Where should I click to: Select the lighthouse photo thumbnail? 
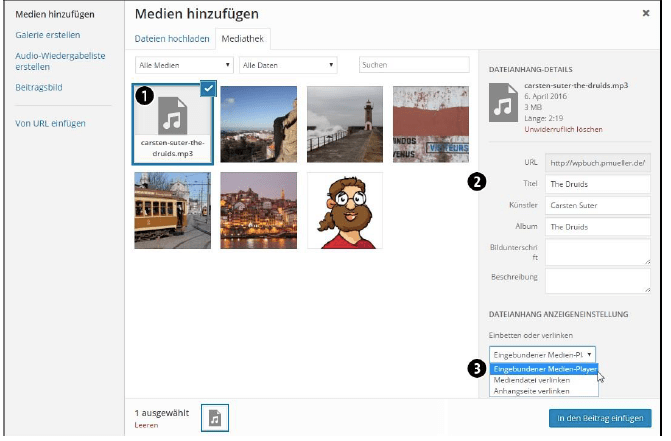coord(345,124)
